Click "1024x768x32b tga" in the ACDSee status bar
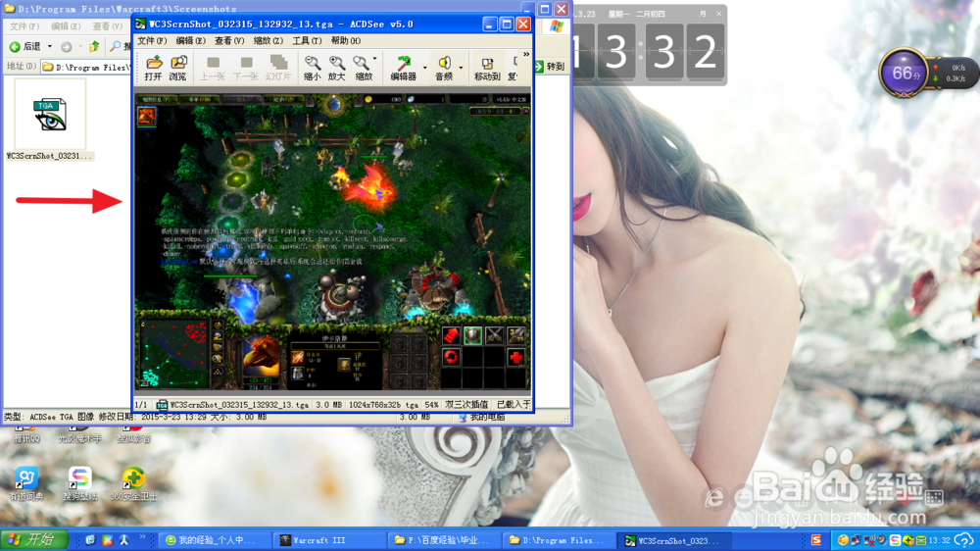This screenshot has width=980, height=551. pos(383,405)
